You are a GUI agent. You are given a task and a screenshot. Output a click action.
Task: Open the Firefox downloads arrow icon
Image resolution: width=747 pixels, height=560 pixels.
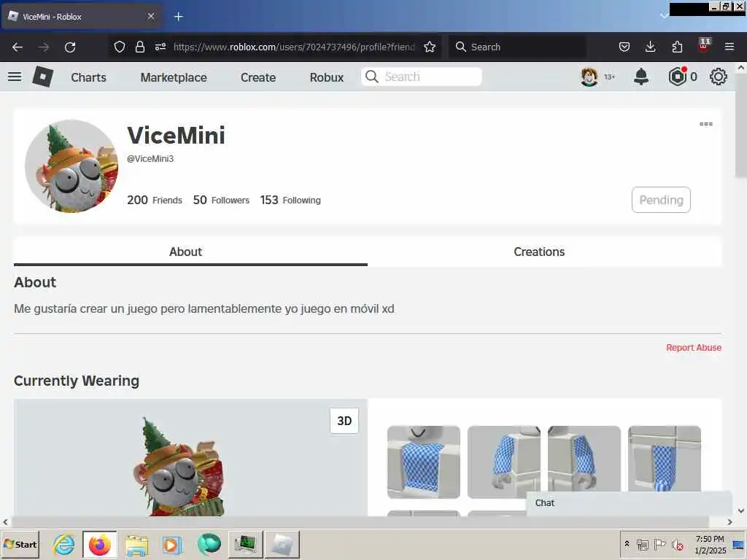click(x=650, y=47)
